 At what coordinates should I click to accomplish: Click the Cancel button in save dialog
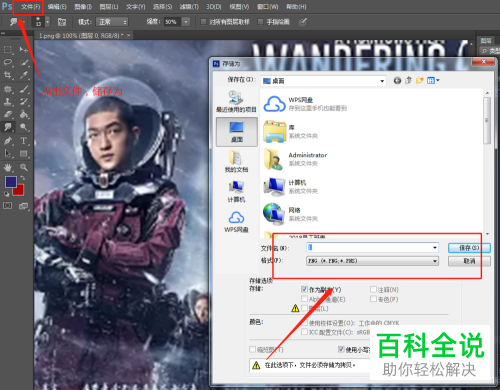469,261
